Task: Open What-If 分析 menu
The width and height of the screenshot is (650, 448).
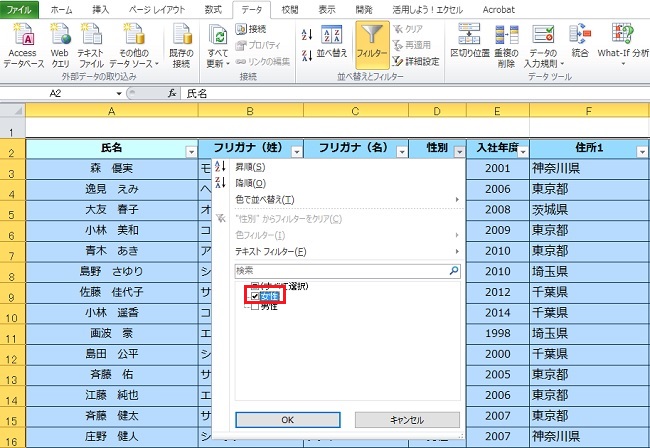Action: click(x=623, y=45)
